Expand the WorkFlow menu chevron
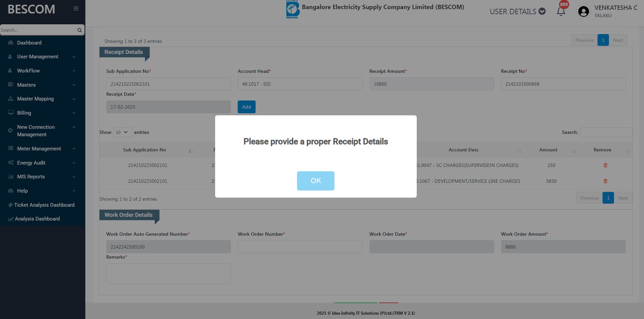This screenshot has height=319, width=644. pyautogui.click(x=74, y=71)
